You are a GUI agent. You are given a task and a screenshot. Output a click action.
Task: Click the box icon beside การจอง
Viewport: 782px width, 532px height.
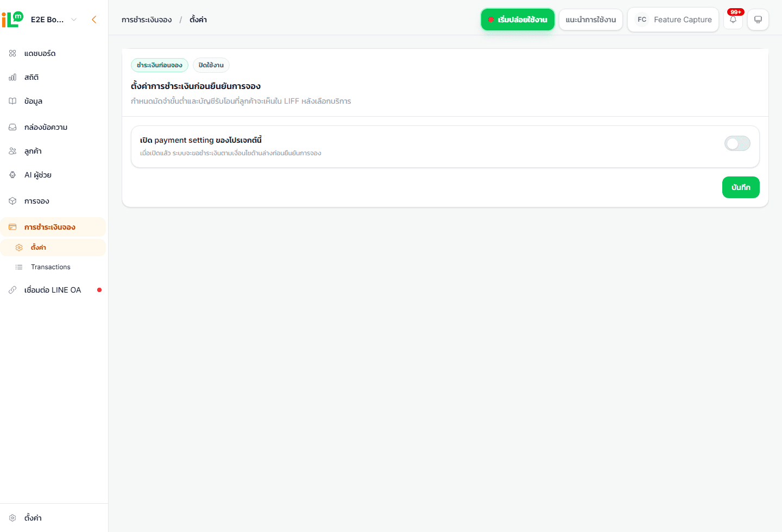(x=12, y=201)
